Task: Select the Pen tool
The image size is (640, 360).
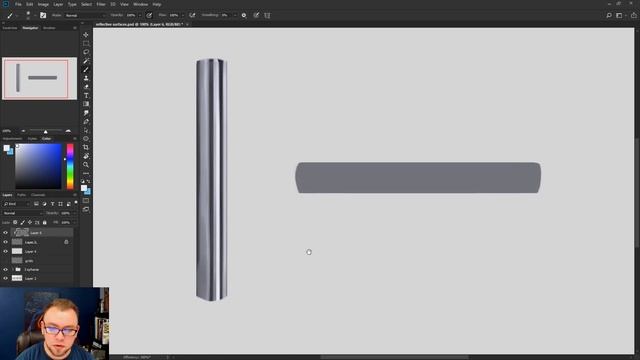Action: [x=86, y=122]
